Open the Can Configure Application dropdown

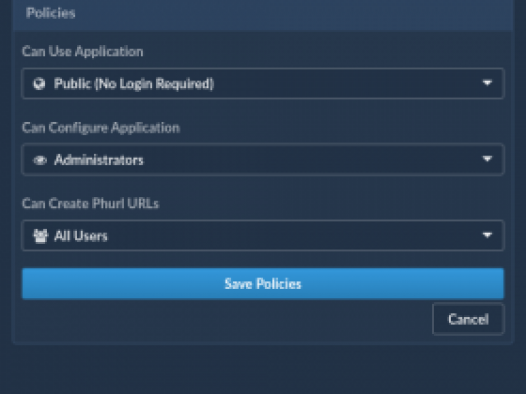[x=263, y=160]
